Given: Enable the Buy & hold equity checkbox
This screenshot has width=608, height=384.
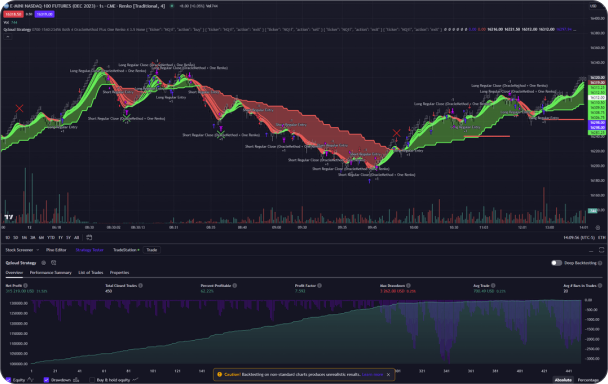Looking at the screenshot, I should [x=92, y=380].
